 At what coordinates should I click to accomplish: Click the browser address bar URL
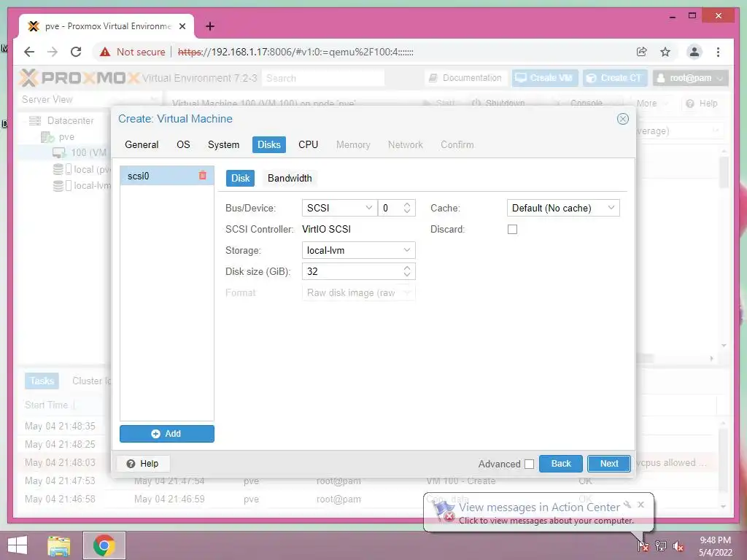pos(295,52)
